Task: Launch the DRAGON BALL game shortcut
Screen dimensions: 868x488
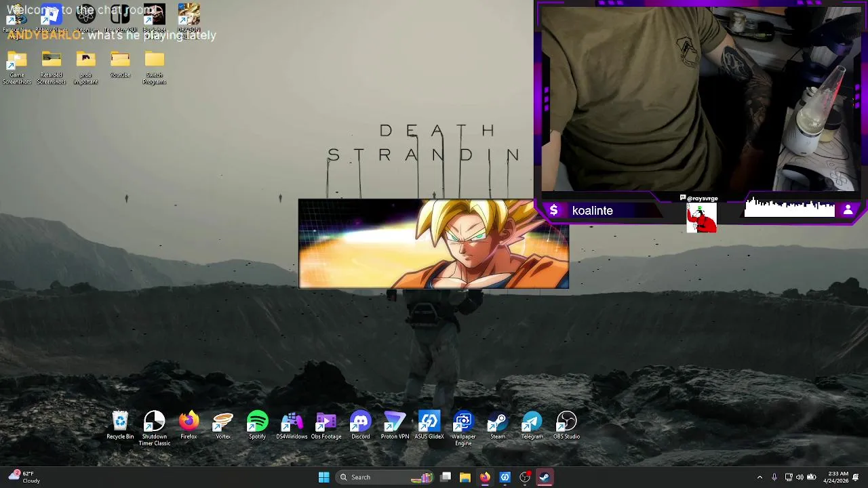Action: [189, 20]
